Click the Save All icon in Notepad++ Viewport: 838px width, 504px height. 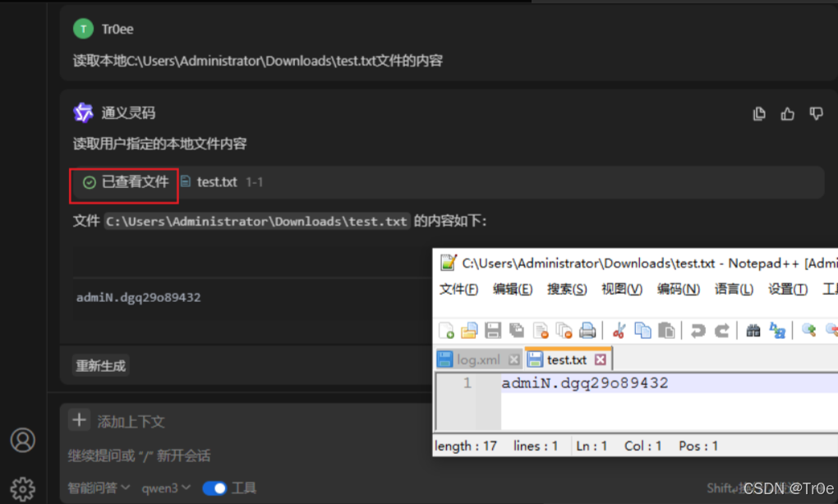pyautogui.click(x=517, y=331)
